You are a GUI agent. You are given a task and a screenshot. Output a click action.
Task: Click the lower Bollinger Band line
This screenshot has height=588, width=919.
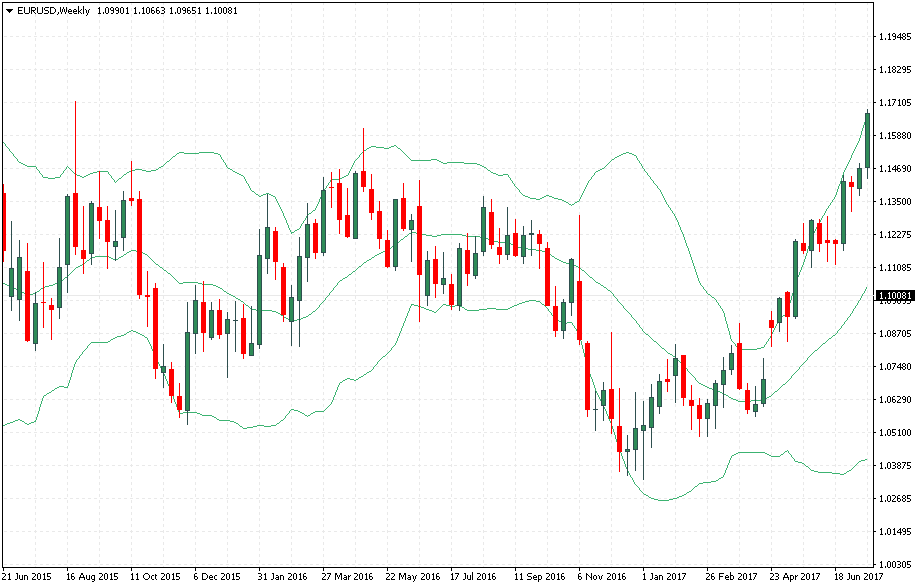pyautogui.click(x=660, y=498)
